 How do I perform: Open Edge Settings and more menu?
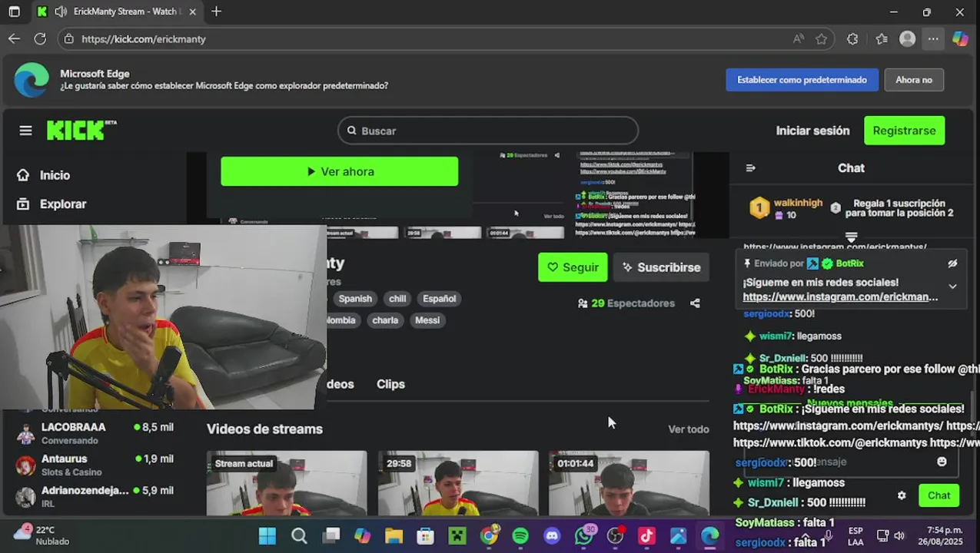(933, 38)
